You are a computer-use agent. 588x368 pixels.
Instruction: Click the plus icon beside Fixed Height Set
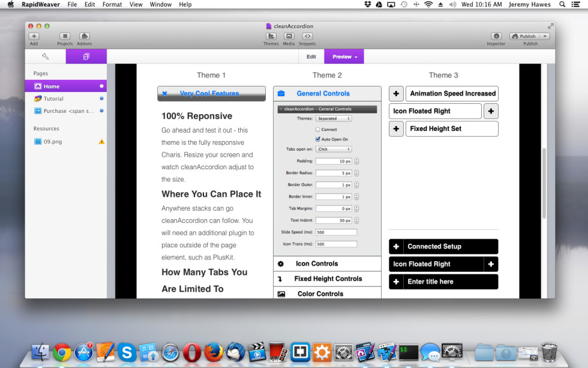(396, 128)
